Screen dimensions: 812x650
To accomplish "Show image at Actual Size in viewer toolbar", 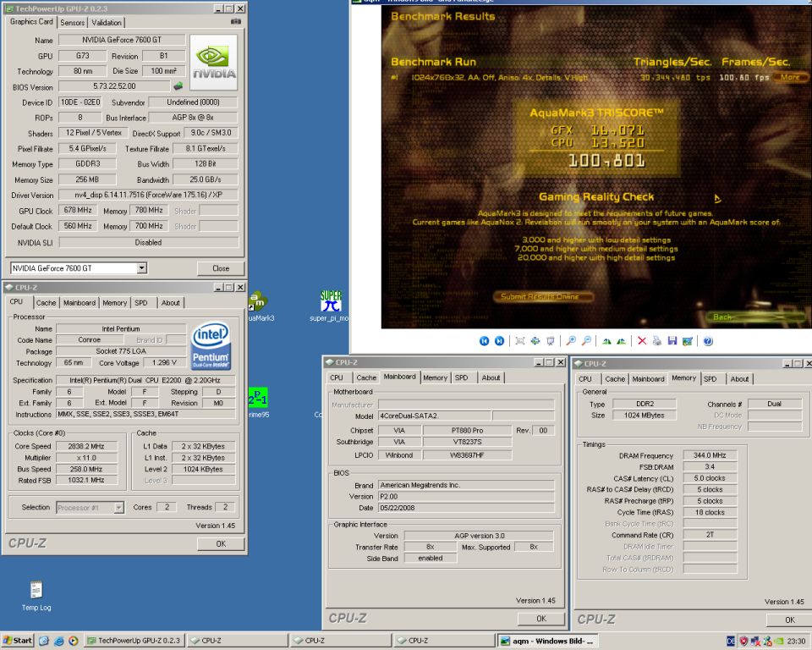I will coord(535,340).
